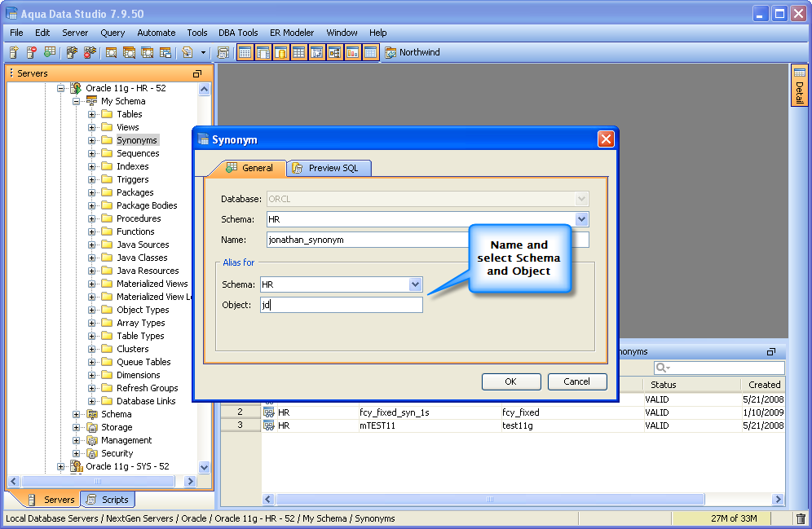Click the yellow database cylinder toolbar icon
Viewport: 812px width, 529px height.
280,52
